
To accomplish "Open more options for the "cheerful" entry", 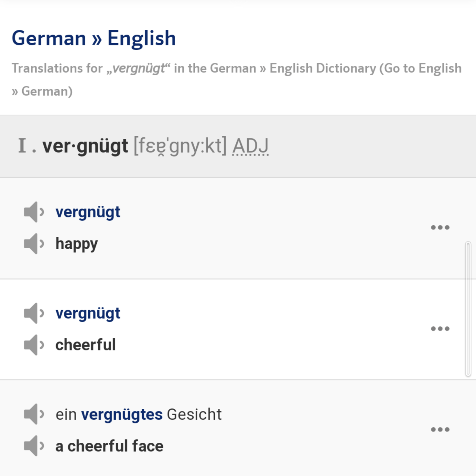I will 440,329.
